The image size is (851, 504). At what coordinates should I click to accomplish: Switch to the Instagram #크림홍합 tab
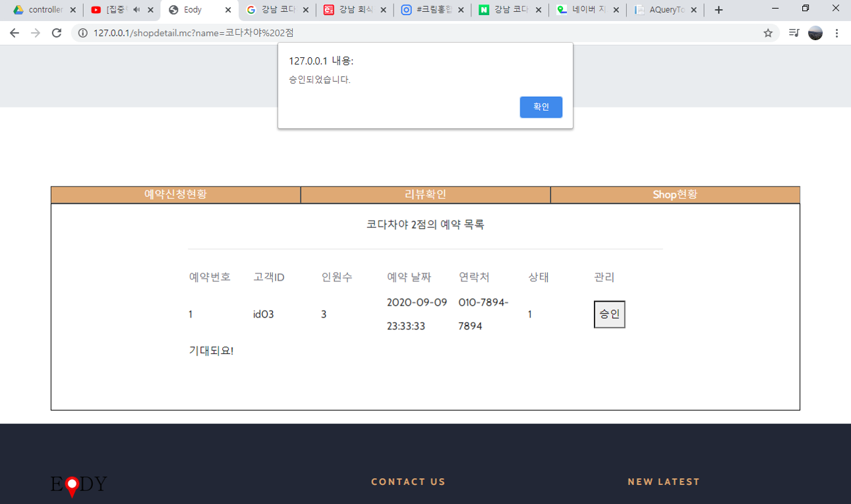pyautogui.click(x=432, y=10)
